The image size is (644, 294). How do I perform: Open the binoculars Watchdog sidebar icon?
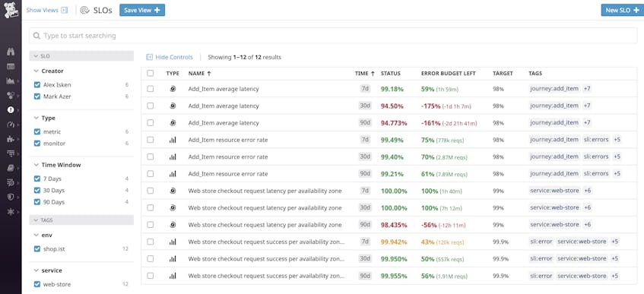click(x=11, y=52)
